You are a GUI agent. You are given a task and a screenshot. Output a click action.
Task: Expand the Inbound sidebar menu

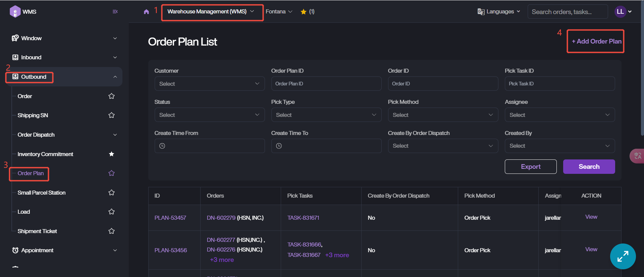(x=64, y=57)
